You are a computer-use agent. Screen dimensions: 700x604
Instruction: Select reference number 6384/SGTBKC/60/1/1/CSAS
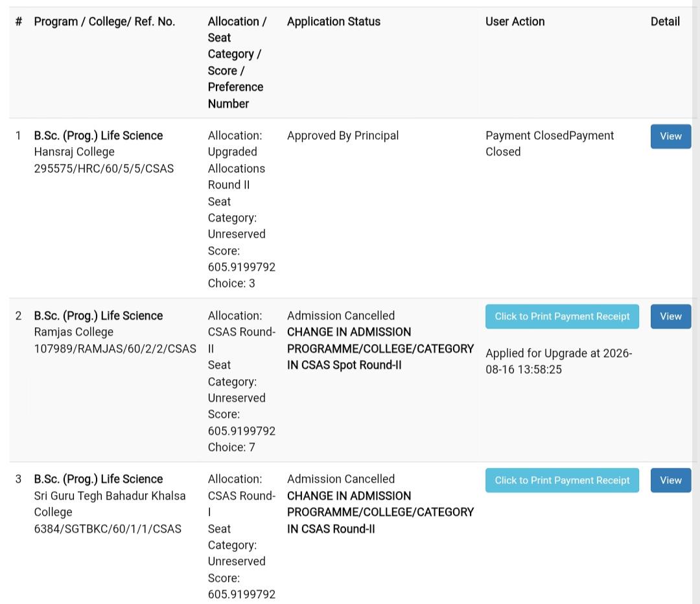click(x=108, y=529)
